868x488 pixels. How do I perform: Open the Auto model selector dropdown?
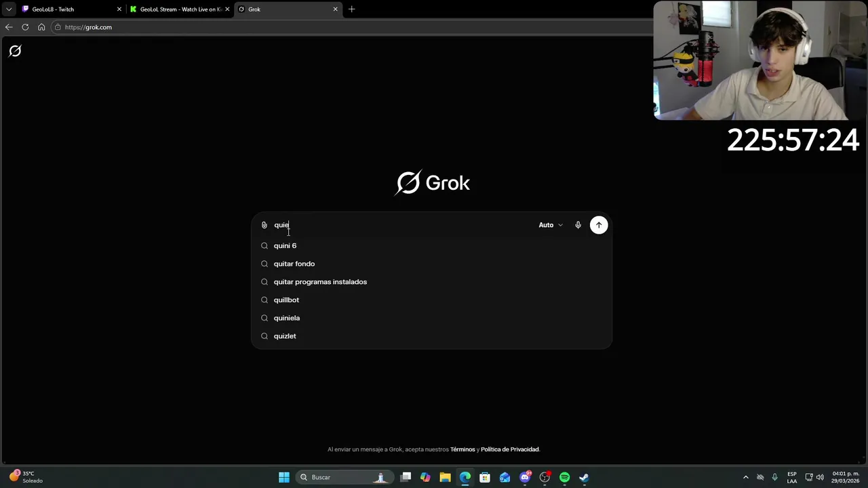pos(551,225)
